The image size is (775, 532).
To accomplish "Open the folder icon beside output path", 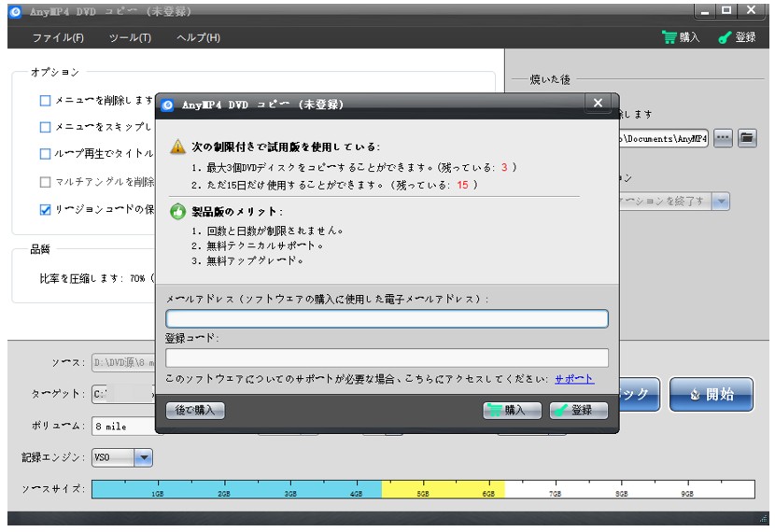I will [747, 138].
